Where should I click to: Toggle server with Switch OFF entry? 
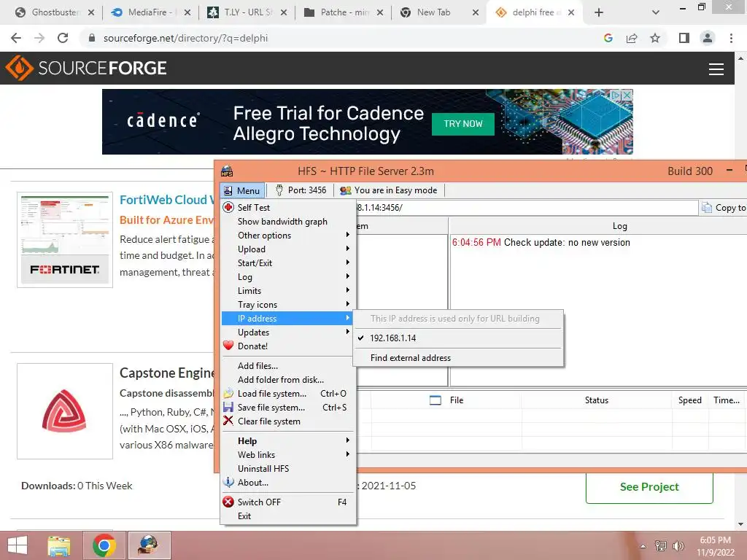(289, 502)
